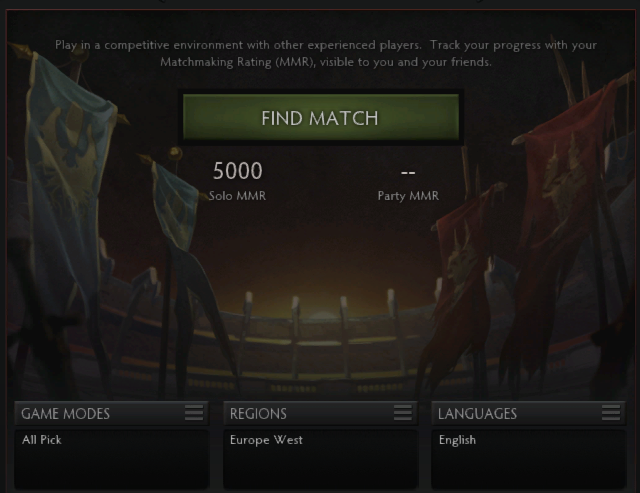Click the competitive environment description text

pyautogui.click(x=326, y=53)
